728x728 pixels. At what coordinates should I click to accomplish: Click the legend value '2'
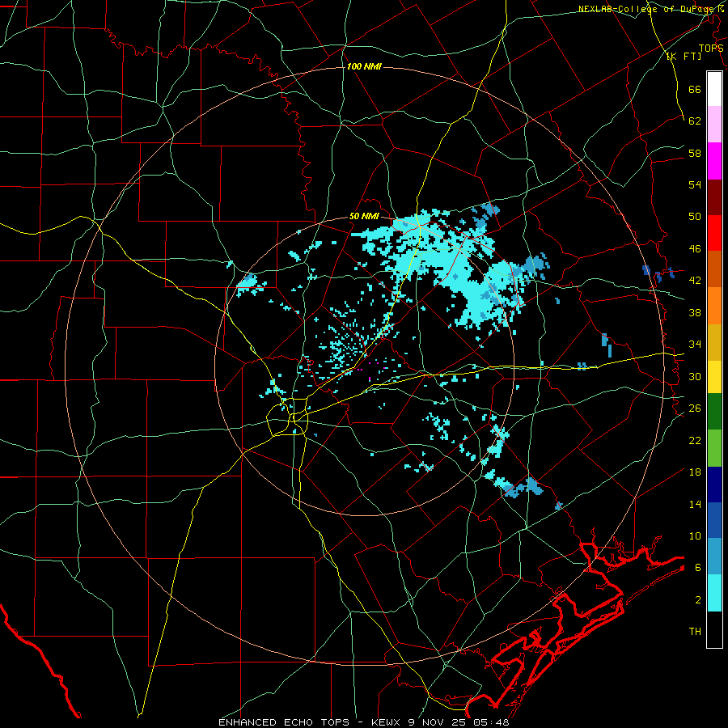coord(698,599)
